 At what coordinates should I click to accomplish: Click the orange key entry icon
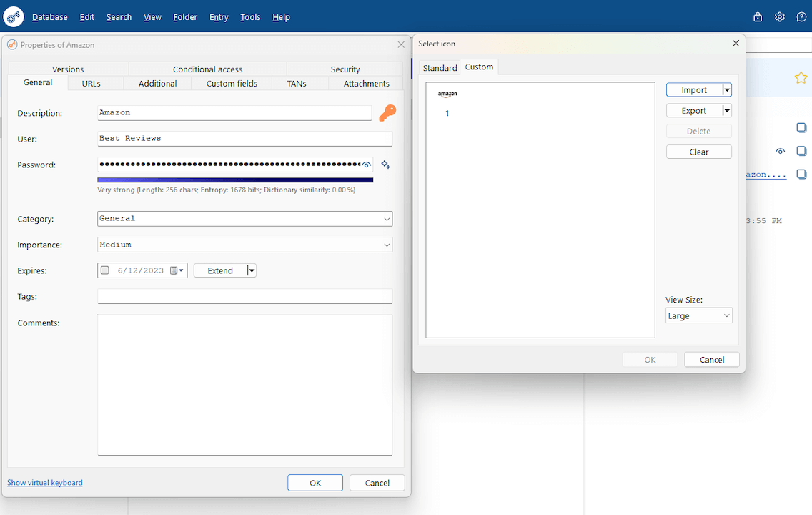point(387,113)
